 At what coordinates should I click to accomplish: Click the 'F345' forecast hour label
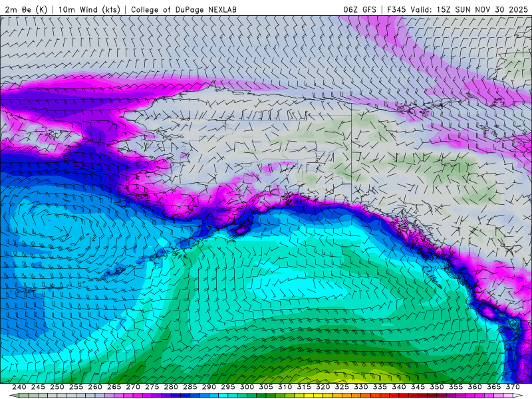tap(396, 9)
